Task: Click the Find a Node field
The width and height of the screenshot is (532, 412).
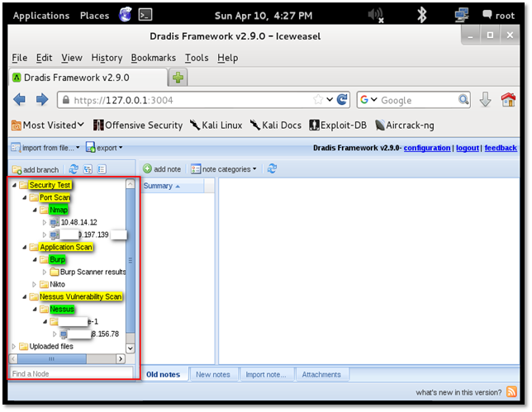Action: click(x=70, y=374)
